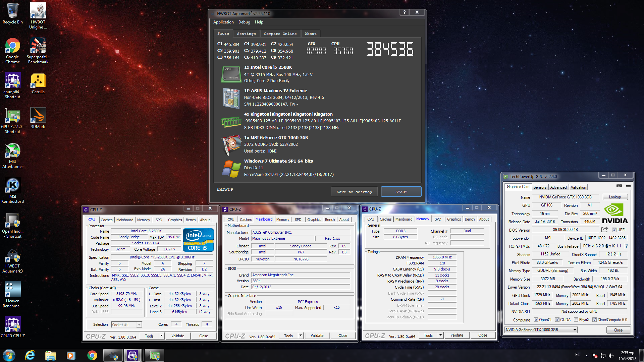This screenshot has width=644, height=362.
Task: Click Validate in CPU tab CPU-Z window
Action: click(178, 336)
